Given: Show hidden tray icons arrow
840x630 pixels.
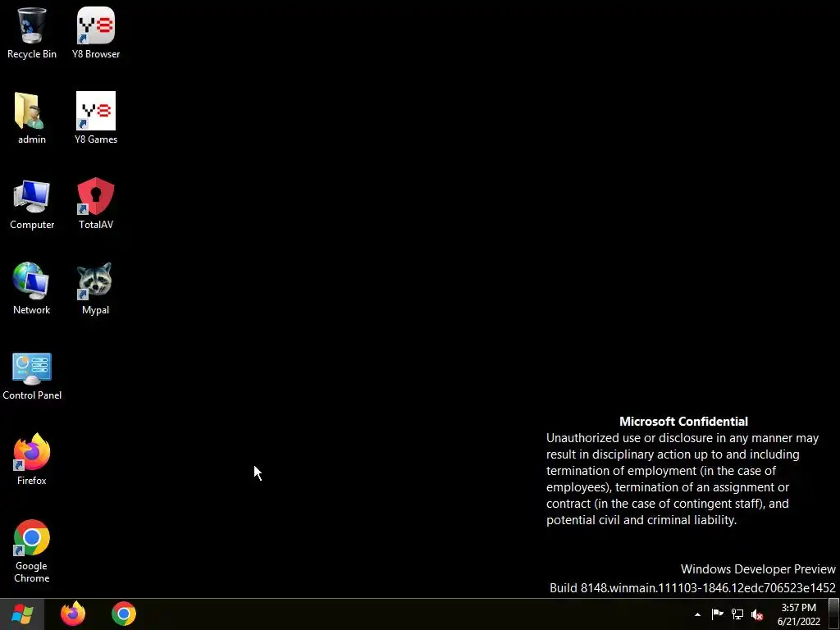Looking at the screenshot, I should [x=697, y=614].
